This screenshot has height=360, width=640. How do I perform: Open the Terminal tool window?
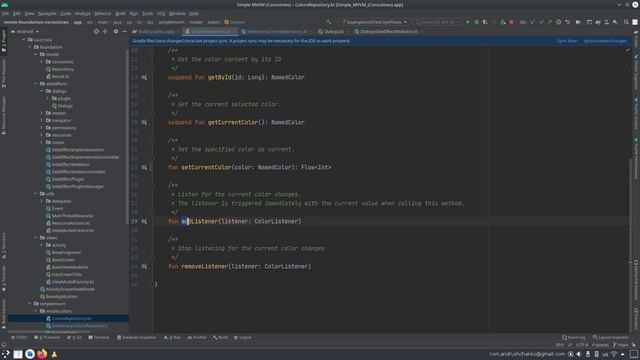(99, 338)
